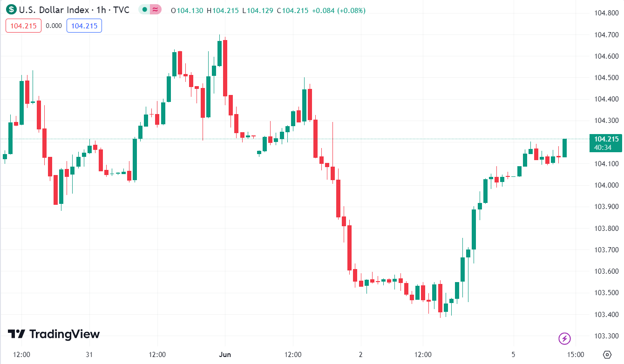Click the red sell price 104.215 button
The width and height of the screenshot is (624, 364).
pyautogui.click(x=24, y=26)
